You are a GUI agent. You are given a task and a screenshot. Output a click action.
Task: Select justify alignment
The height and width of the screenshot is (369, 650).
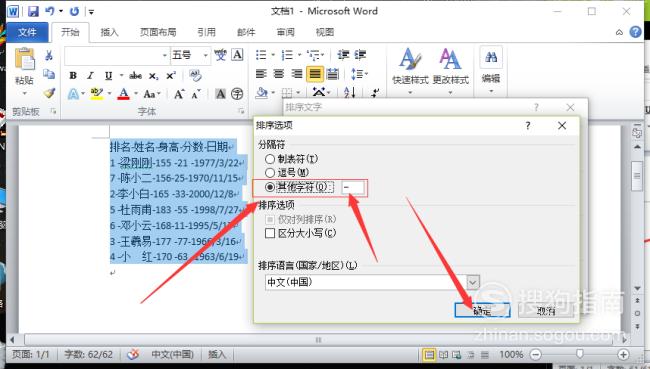[x=315, y=74]
